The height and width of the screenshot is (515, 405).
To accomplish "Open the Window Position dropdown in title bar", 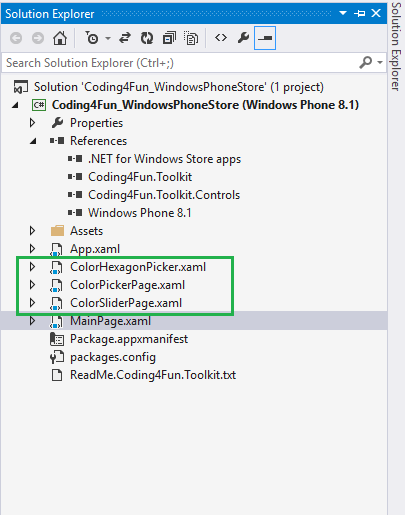I will point(343,13).
